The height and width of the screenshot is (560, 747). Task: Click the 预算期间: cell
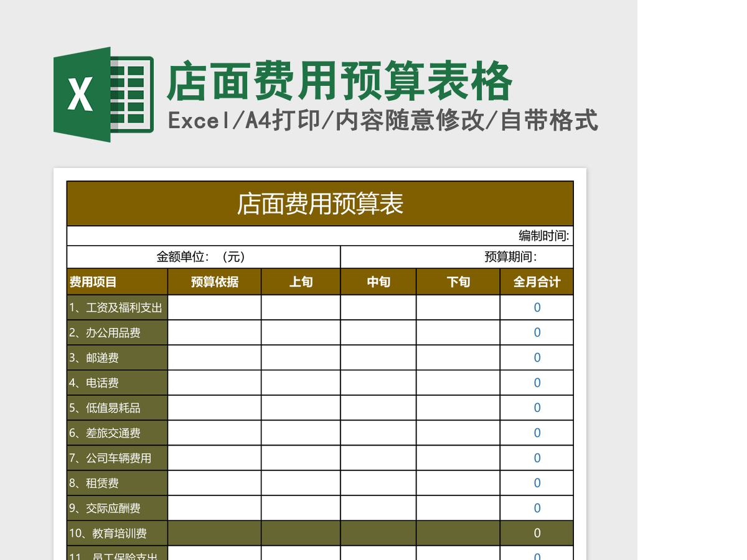(x=457, y=257)
